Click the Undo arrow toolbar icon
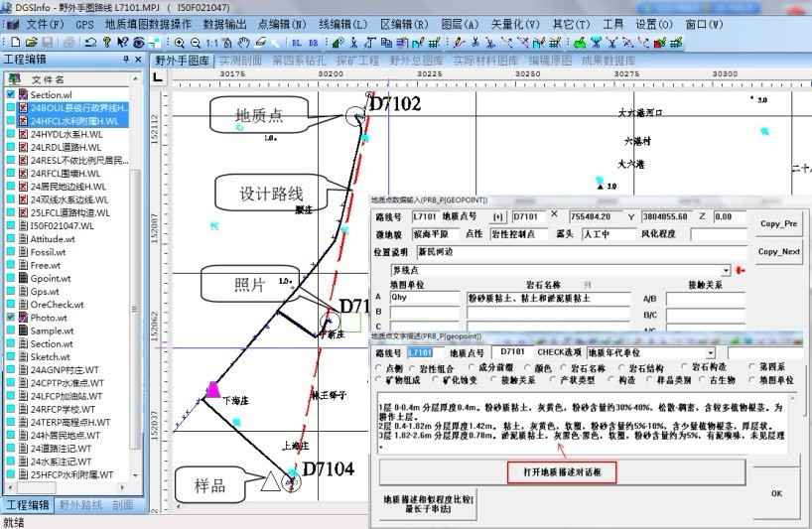 point(90,43)
